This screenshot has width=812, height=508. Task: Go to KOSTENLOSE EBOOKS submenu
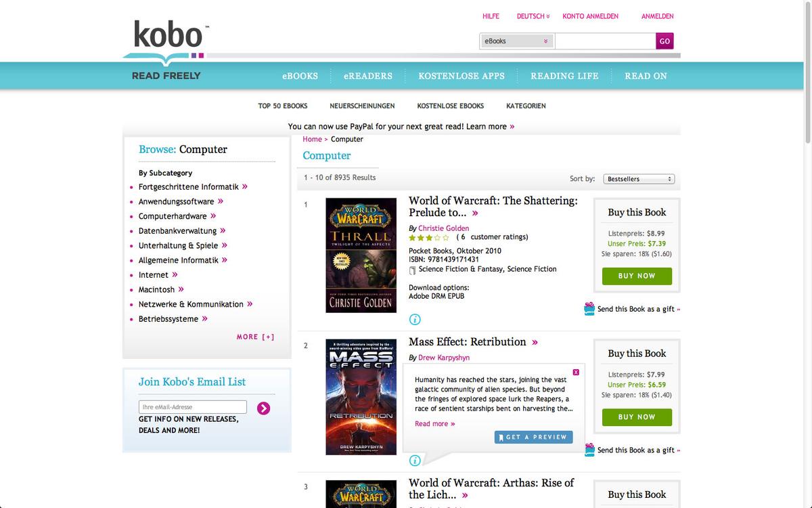click(x=451, y=106)
